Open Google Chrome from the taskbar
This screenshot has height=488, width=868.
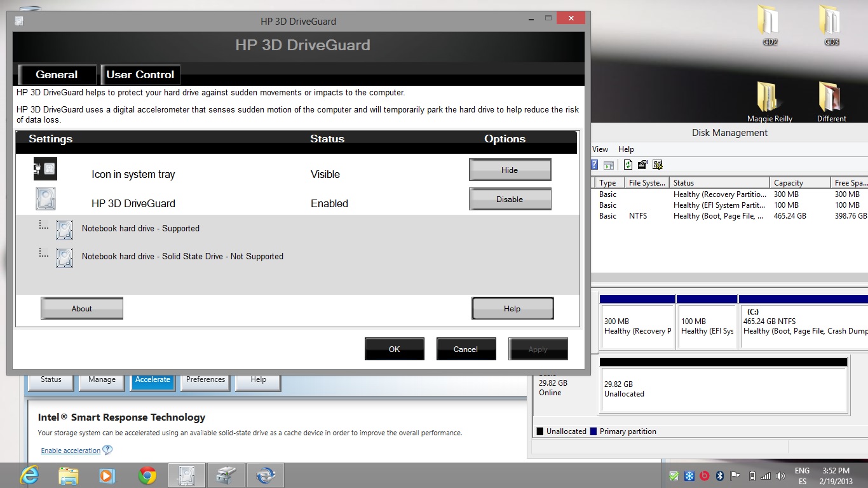[147, 475]
